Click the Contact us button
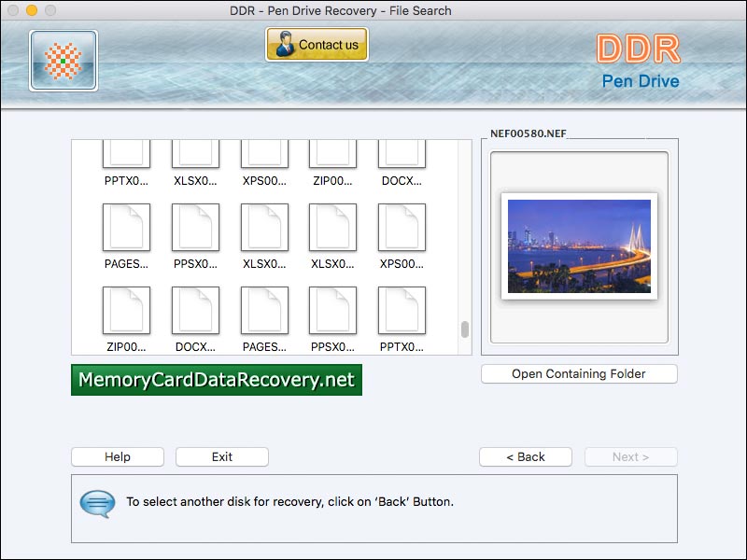747x560 pixels. click(317, 44)
